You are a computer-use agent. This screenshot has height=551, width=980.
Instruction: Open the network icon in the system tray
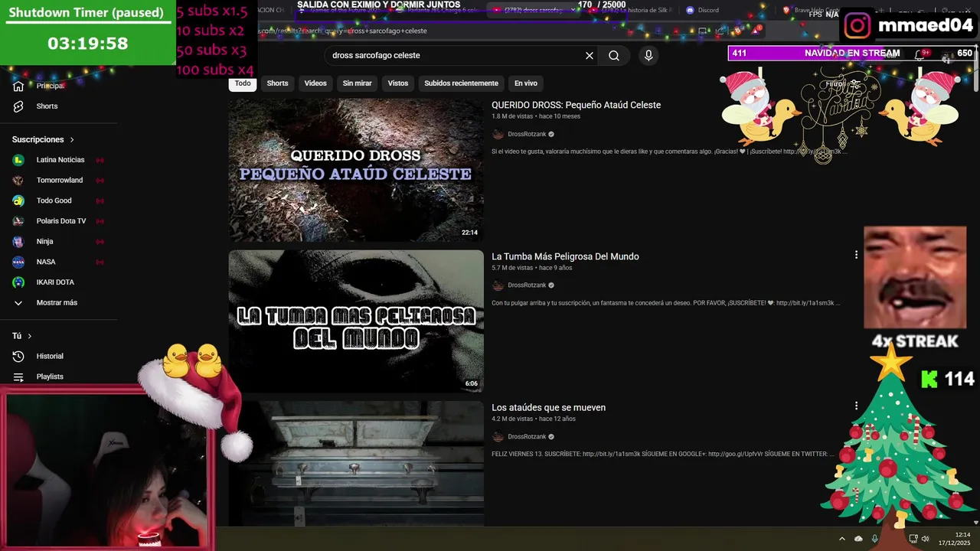tap(913, 539)
